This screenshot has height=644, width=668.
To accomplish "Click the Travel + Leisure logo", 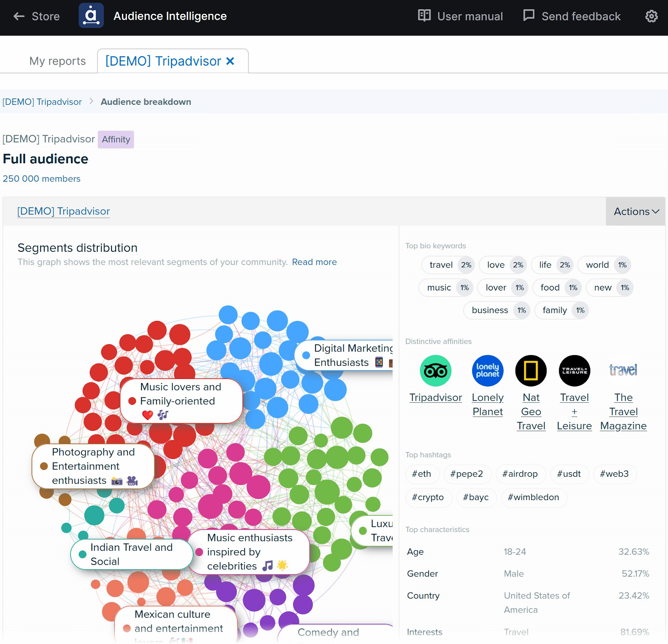I will click(574, 371).
